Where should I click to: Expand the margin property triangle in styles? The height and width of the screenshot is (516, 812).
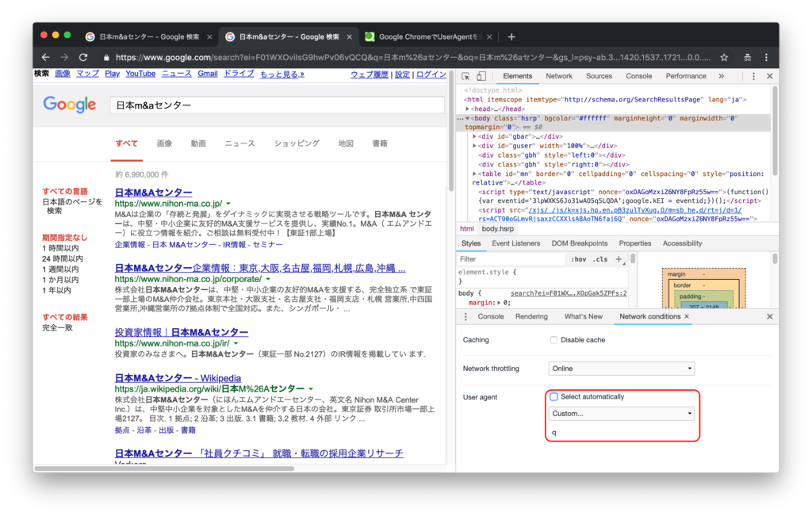point(500,303)
